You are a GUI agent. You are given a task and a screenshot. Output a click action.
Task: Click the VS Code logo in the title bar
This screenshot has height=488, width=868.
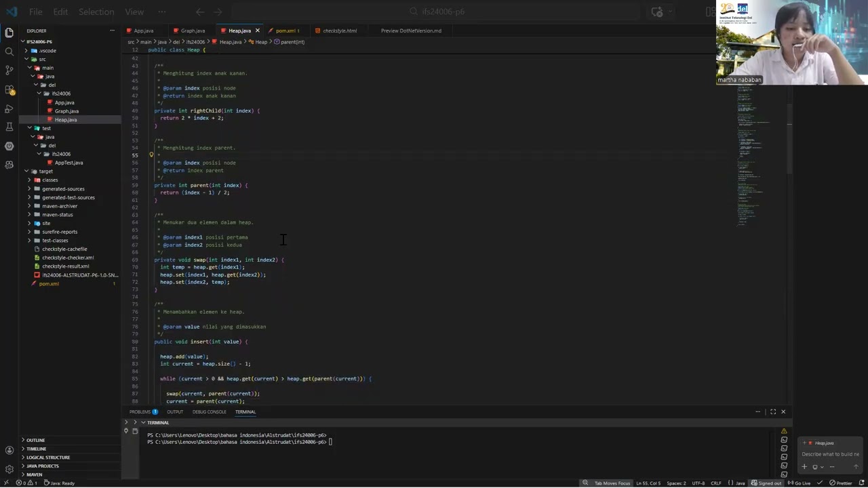[12, 12]
